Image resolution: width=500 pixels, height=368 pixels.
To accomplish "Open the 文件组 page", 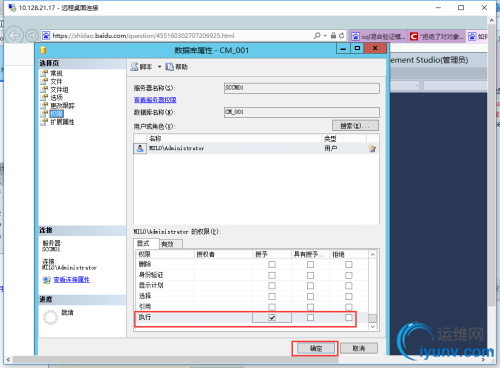I will (x=59, y=90).
